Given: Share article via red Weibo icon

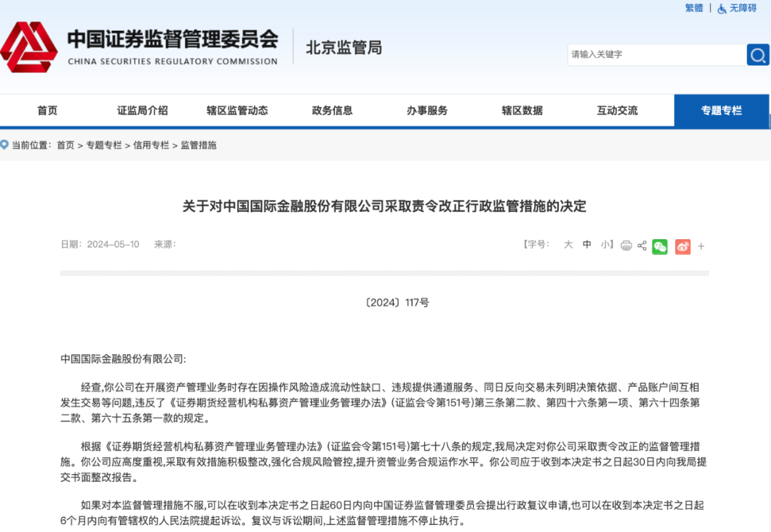Looking at the screenshot, I should tap(682, 246).
